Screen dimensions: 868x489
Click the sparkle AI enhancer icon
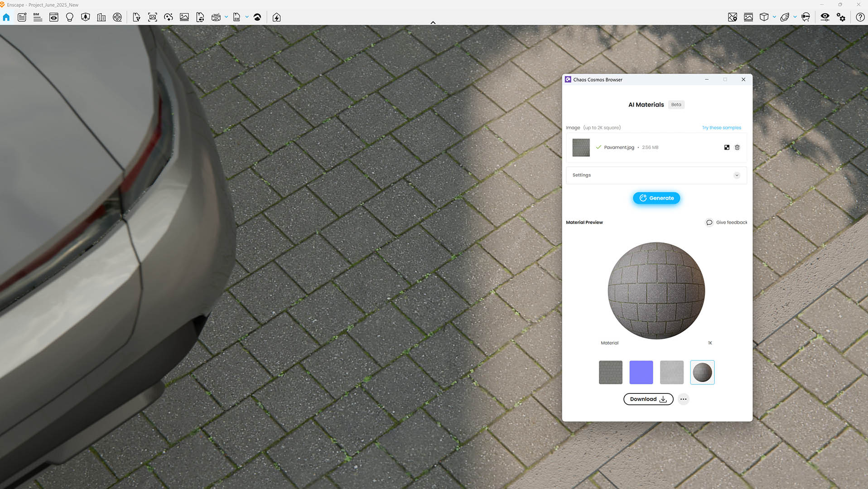point(169,17)
